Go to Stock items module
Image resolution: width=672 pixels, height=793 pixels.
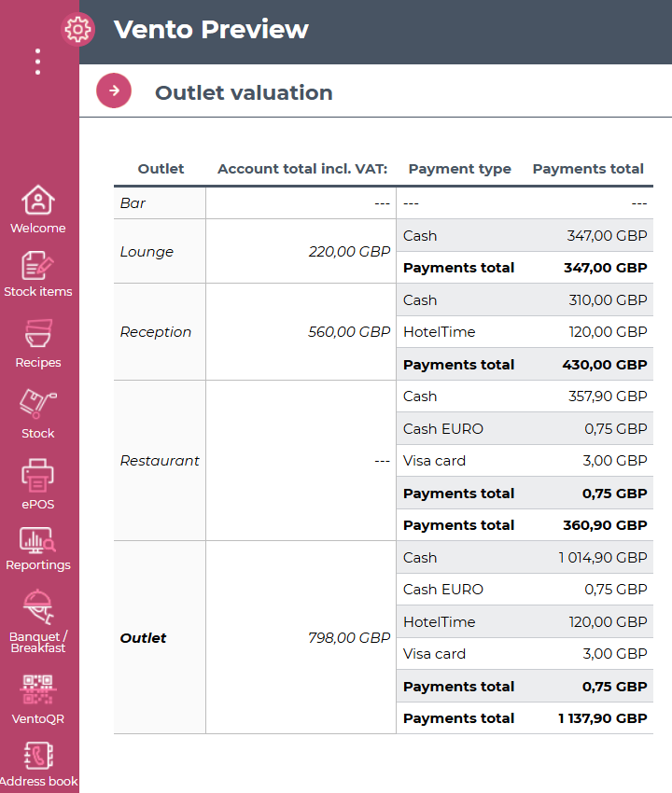pos(38,274)
